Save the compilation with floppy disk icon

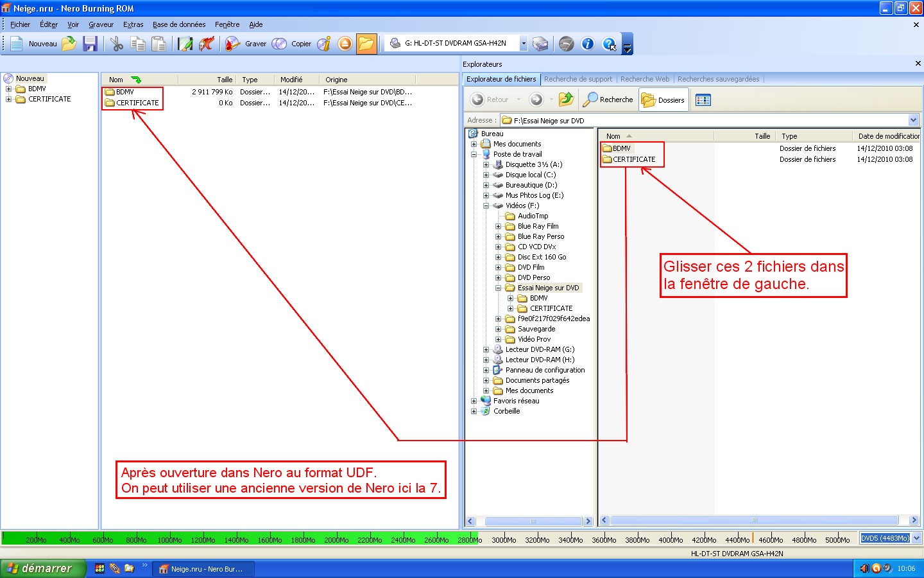(x=90, y=44)
